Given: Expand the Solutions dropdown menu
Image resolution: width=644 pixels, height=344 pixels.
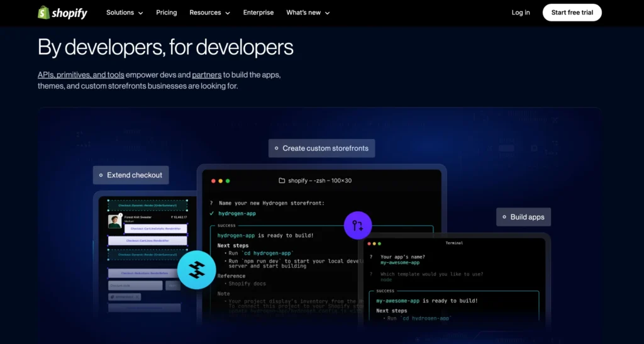Looking at the screenshot, I should pos(125,13).
